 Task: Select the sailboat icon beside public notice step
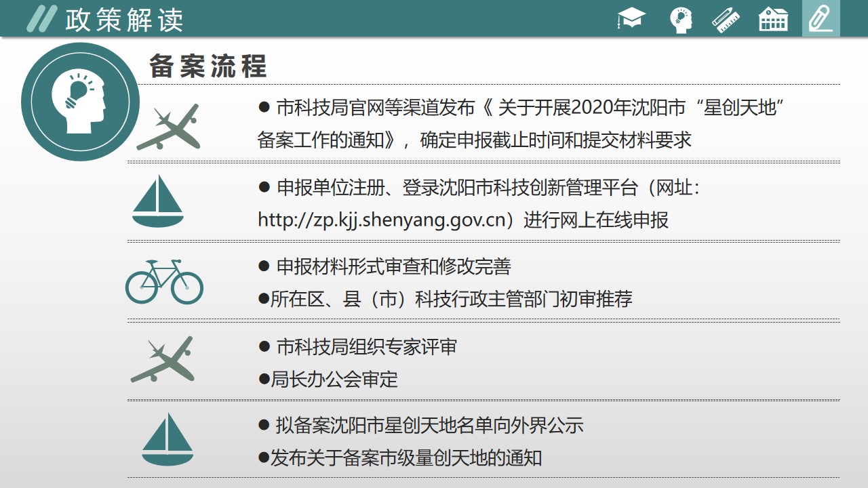(167, 439)
